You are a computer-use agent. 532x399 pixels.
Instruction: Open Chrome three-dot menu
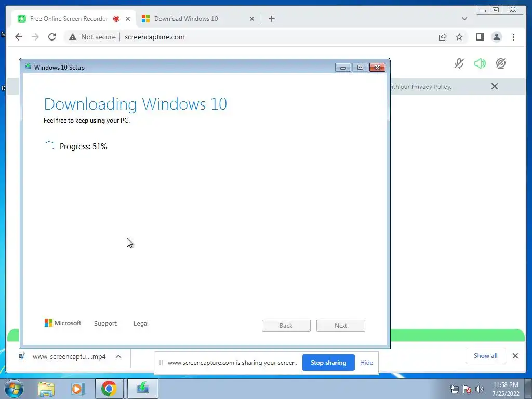pyautogui.click(x=514, y=37)
